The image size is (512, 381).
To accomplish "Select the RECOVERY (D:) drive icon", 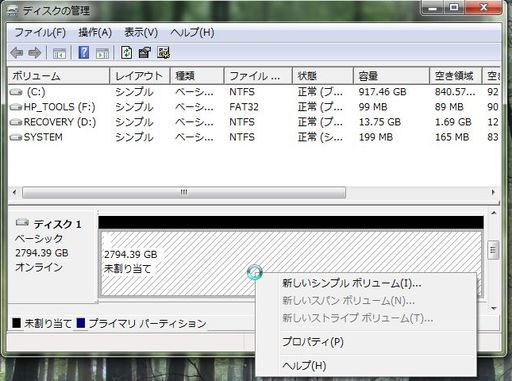I will coord(16,122).
